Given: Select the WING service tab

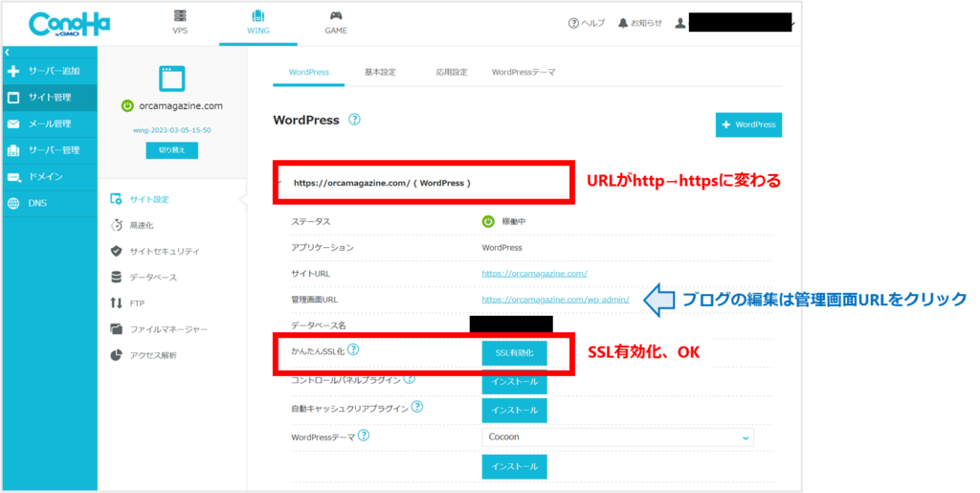Looking at the screenshot, I should pos(258,22).
